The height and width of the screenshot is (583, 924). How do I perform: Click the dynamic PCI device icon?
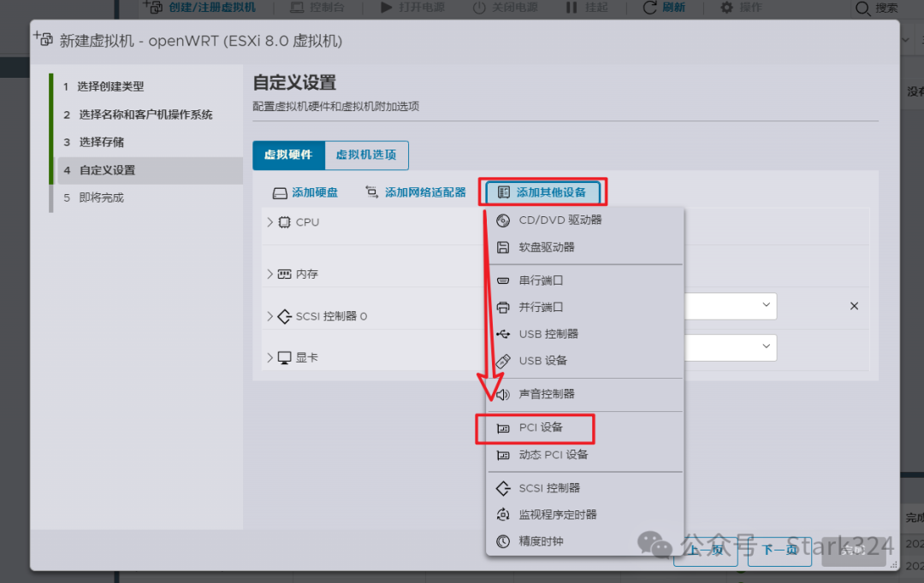[503, 455]
